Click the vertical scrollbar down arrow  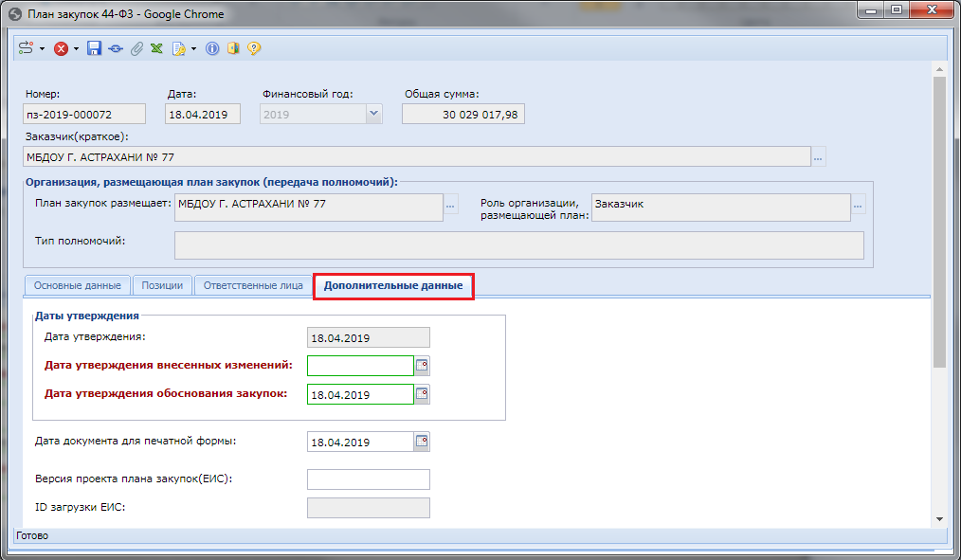click(939, 518)
